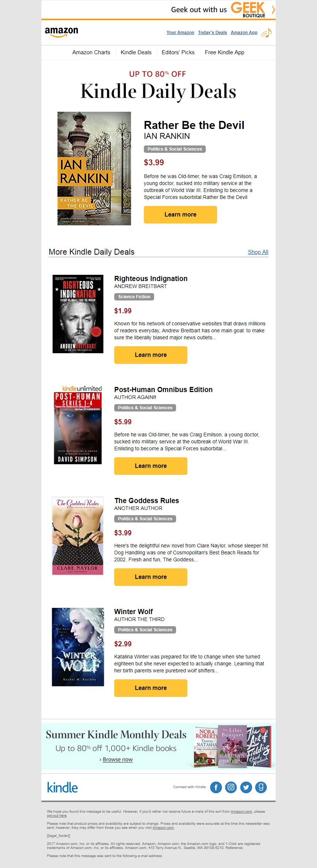
Task: Click the blue Kindle logo in footer
Action: pyautogui.click(x=63, y=787)
